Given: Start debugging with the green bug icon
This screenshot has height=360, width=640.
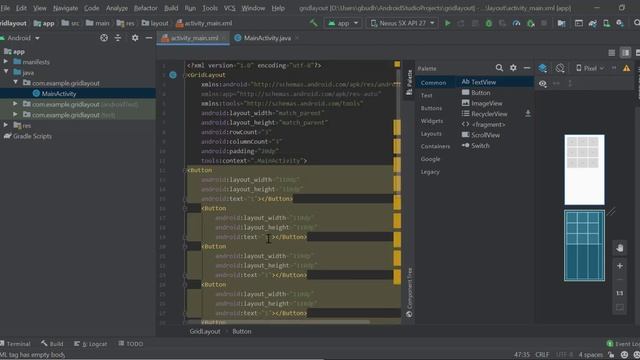Looking at the screenshot, I should click(x=489, y=23).
